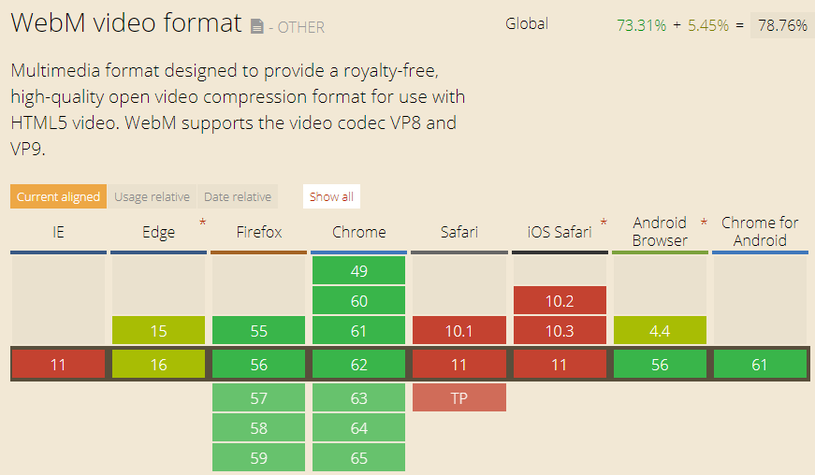
Task: Select the Chrome 49 version cell
Action: [359, 271]
